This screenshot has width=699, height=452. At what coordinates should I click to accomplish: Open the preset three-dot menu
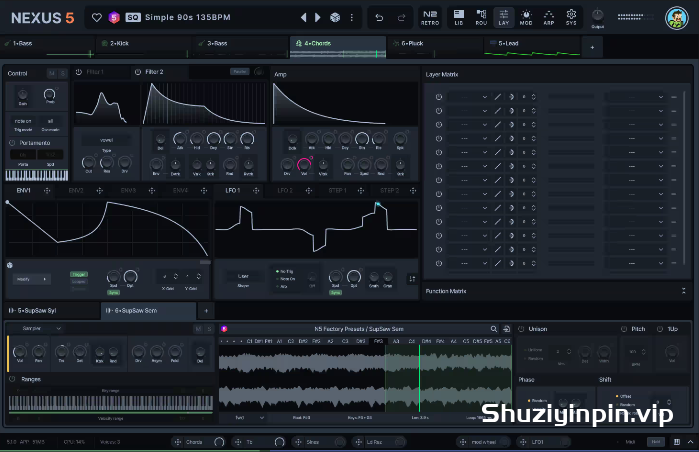tap(352, 17)
